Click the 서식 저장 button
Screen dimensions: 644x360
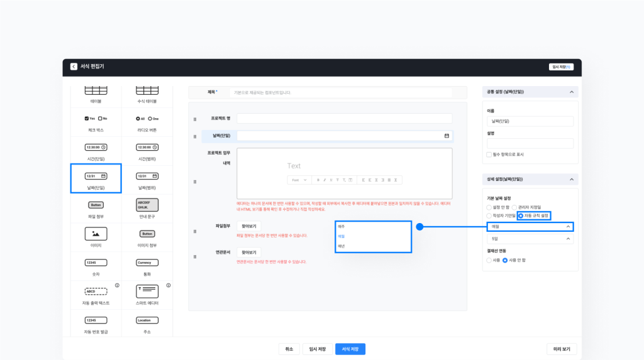tap(350, 349)
